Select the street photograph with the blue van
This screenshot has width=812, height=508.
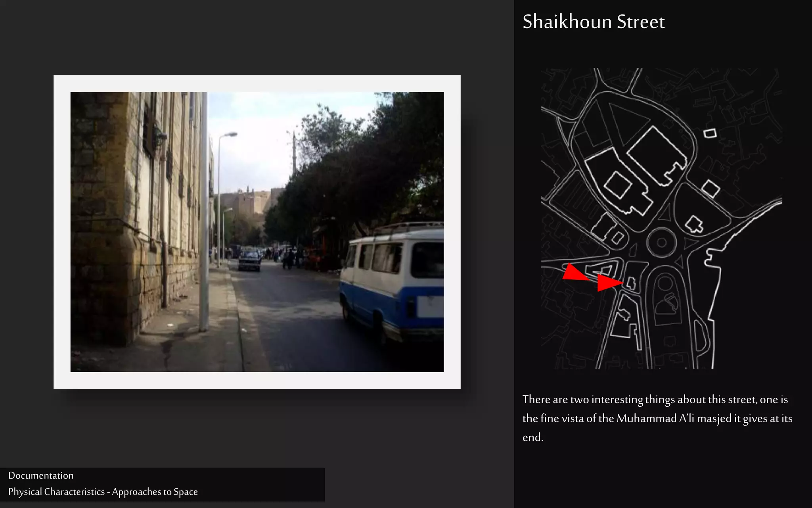[257, 232]
